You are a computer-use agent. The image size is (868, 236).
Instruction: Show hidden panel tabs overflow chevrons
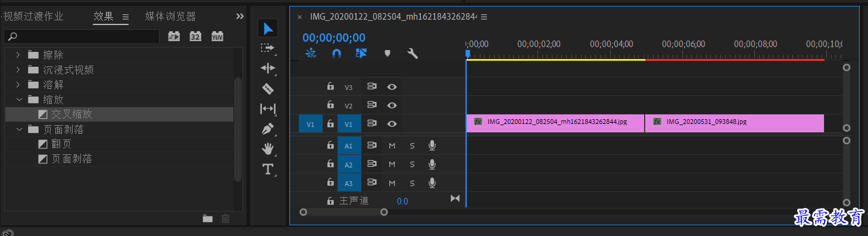point(240,17)
